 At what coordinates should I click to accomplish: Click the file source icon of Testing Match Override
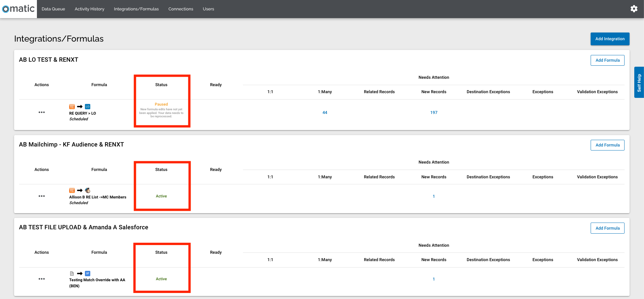pos(72,274)
